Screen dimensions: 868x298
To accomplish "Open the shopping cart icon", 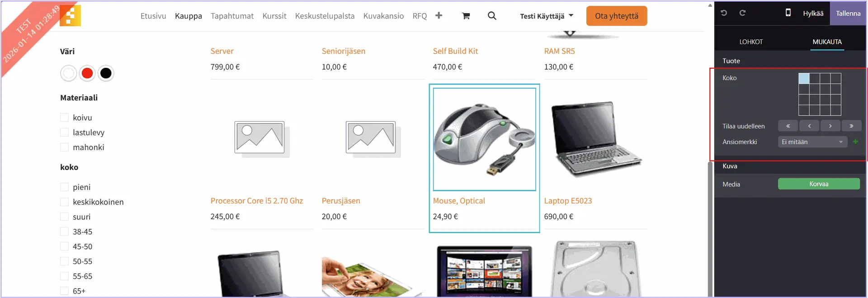I will coord(466,16).
